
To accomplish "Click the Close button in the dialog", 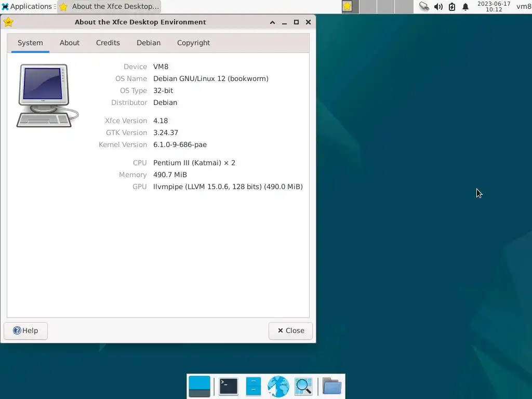I will pyautogui.click(x=290, y=330).
